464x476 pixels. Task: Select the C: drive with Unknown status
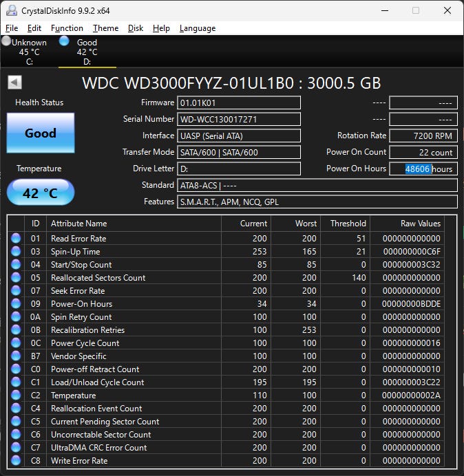[29, 52]
